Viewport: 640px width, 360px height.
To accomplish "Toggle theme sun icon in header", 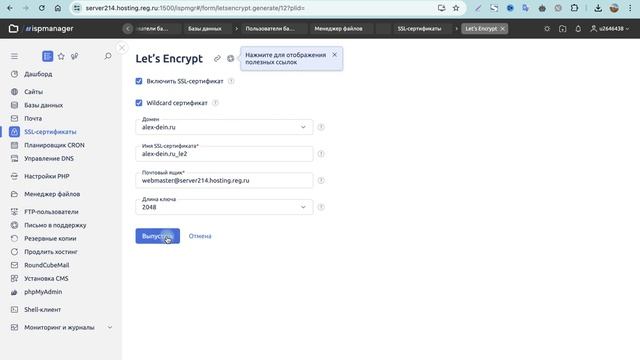I will (547, 29).
